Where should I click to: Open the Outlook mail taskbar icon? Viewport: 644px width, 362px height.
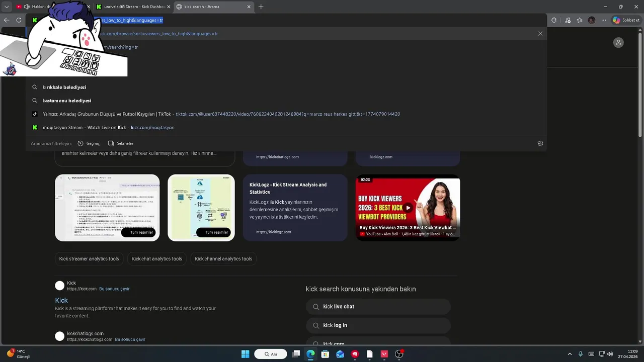(x=340, y=354)
